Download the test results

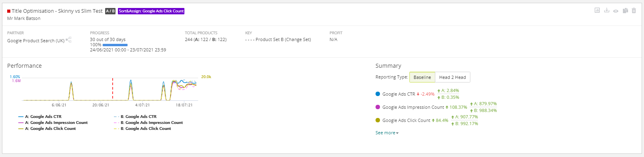[x=607, y=10]
